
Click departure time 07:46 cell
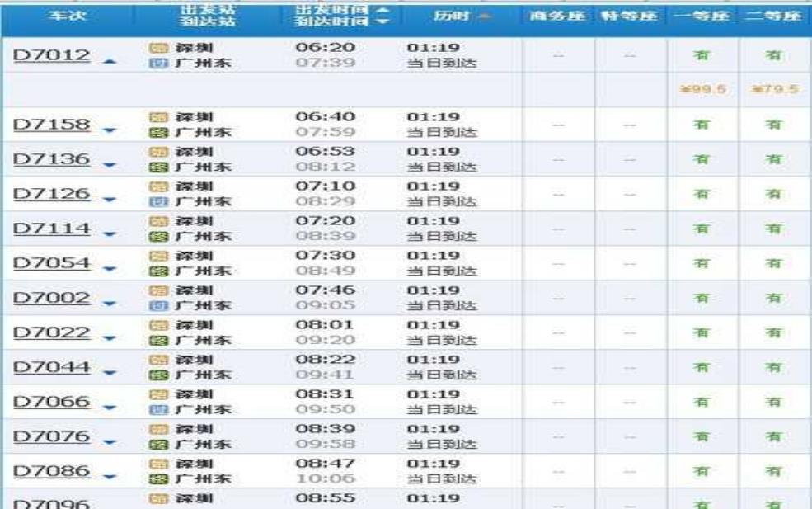click(x=326, y=290)
